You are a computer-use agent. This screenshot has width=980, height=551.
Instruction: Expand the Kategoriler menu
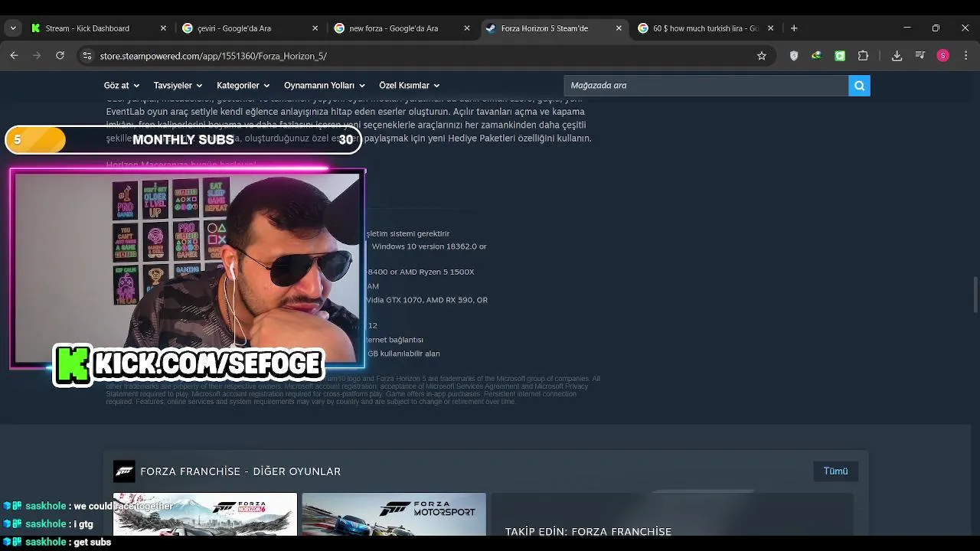pyautogui.click(x=243, y=86)
